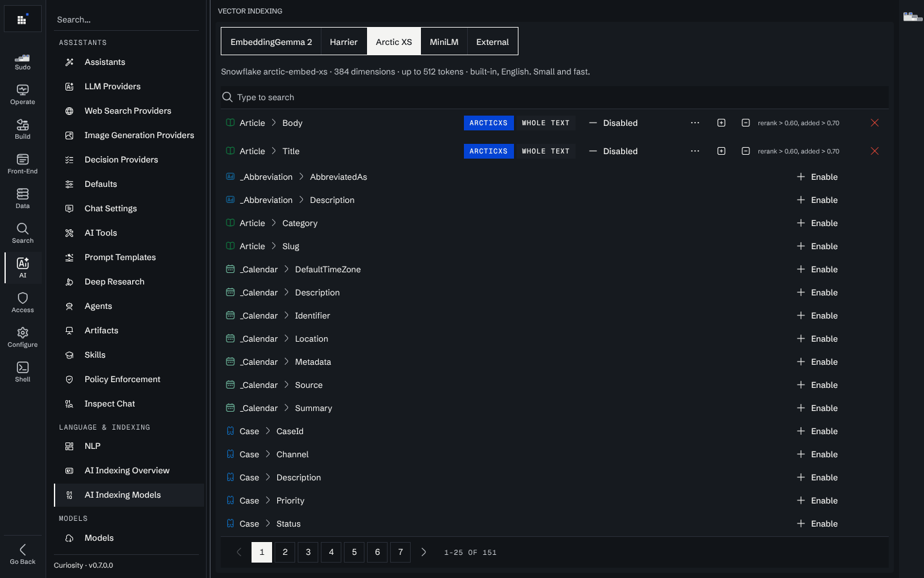Toggle the Disabled state for Article Title

coord(613,151)
